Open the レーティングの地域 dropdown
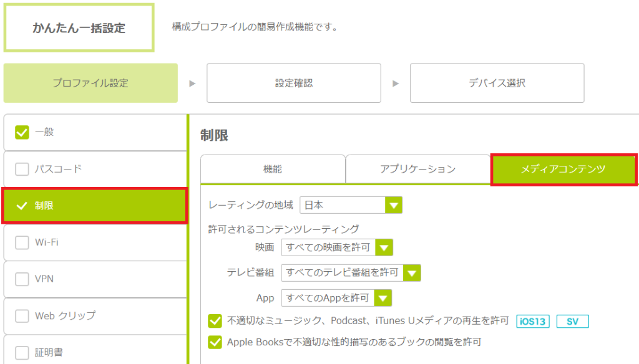 [351, 205]
